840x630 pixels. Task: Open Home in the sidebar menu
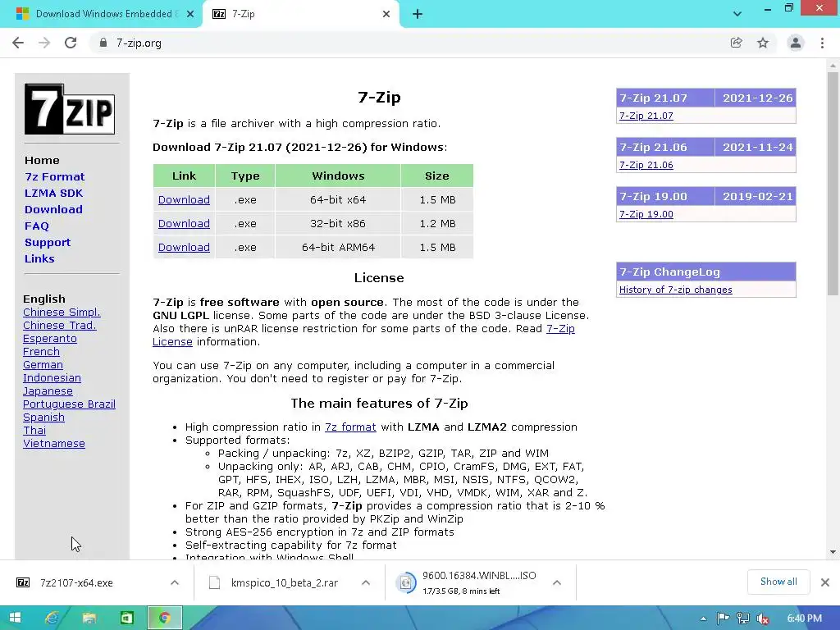pyautogui.click(x=42, y=160)
